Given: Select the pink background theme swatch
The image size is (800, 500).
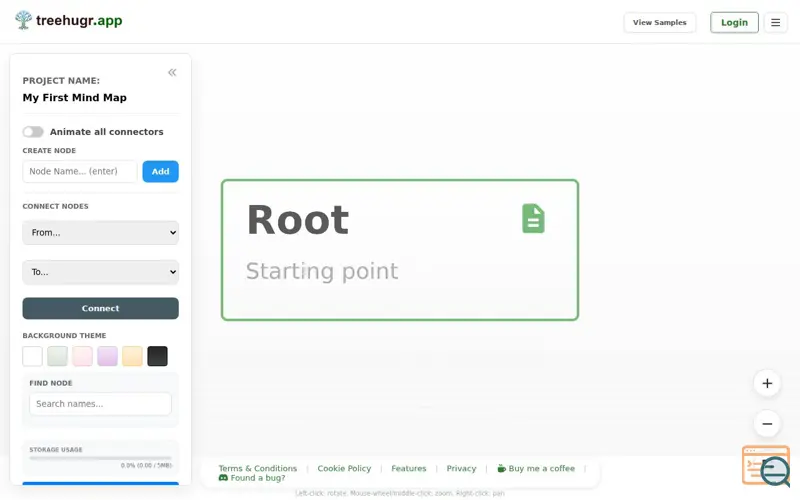Looking at the screenshot, I should [83, 356].
